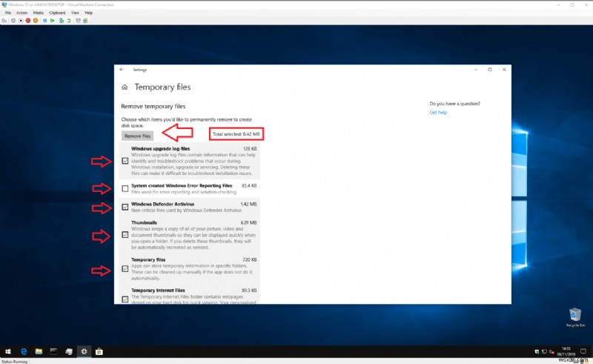
Task: Click the Settings home icon beside Temporary files
Action: click(125, 87)
